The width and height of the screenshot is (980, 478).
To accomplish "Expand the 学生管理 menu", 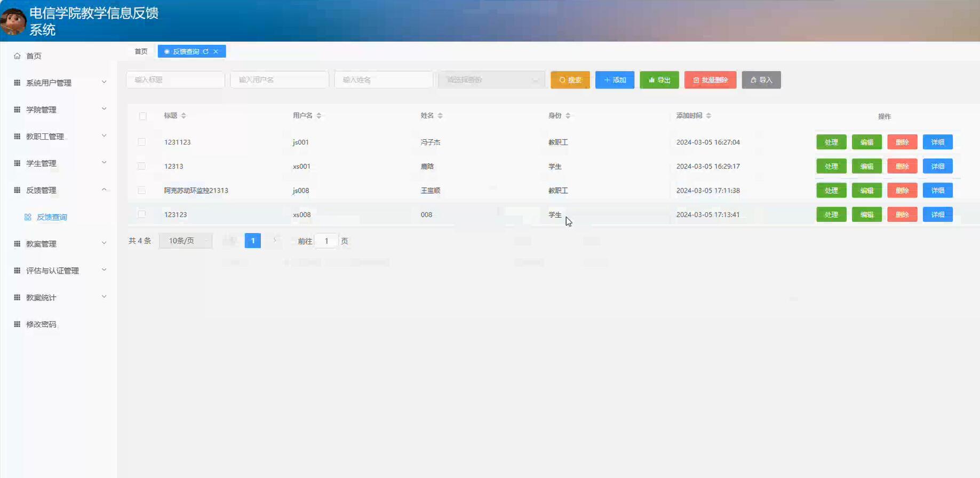I will pos(104,162).
